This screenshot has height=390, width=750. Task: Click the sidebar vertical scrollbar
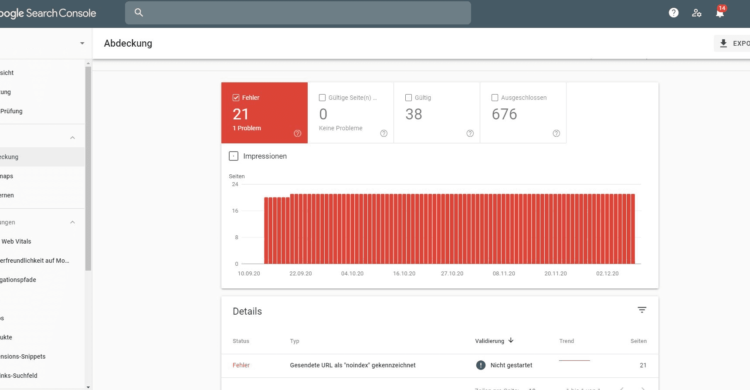click(88, 168)
